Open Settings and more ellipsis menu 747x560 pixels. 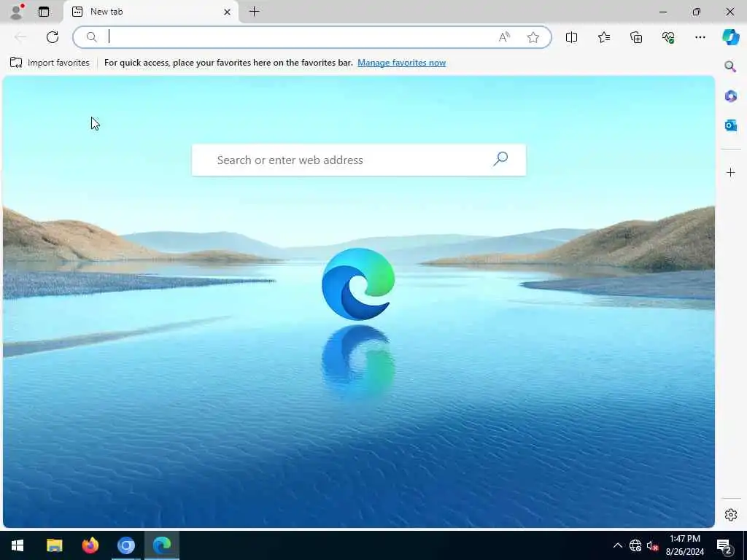click(x=700, y=37)
